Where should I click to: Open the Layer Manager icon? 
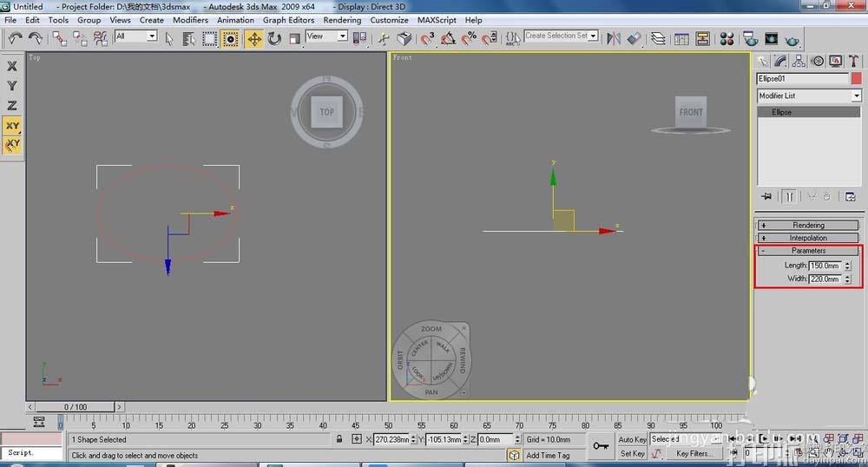tap(658, 38)
